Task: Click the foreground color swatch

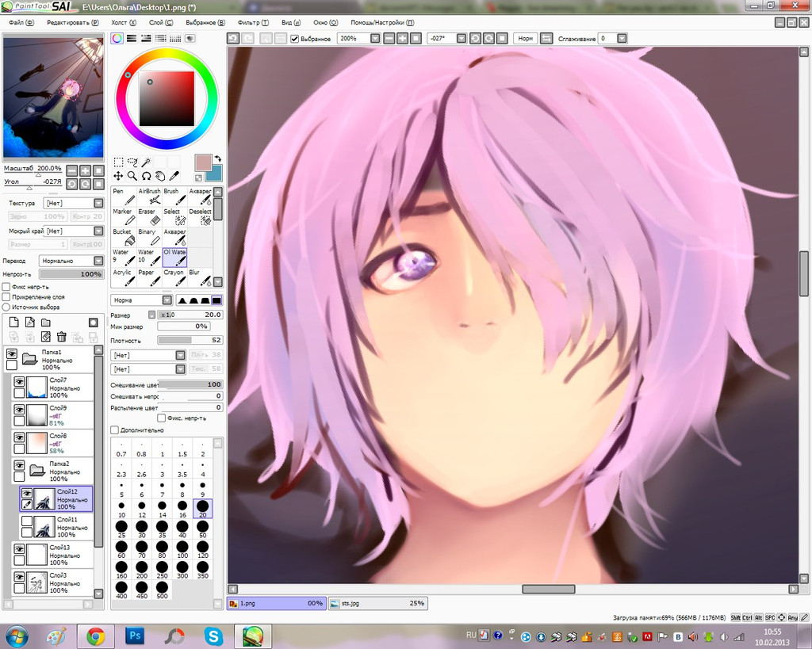Action: point(203,162)
